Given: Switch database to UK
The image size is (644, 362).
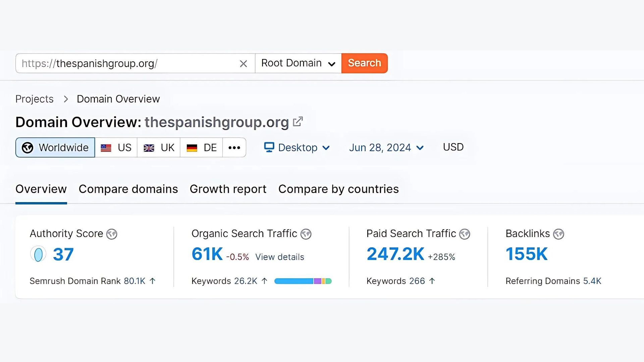Looking at the screenshot, I should coord(159,147).
